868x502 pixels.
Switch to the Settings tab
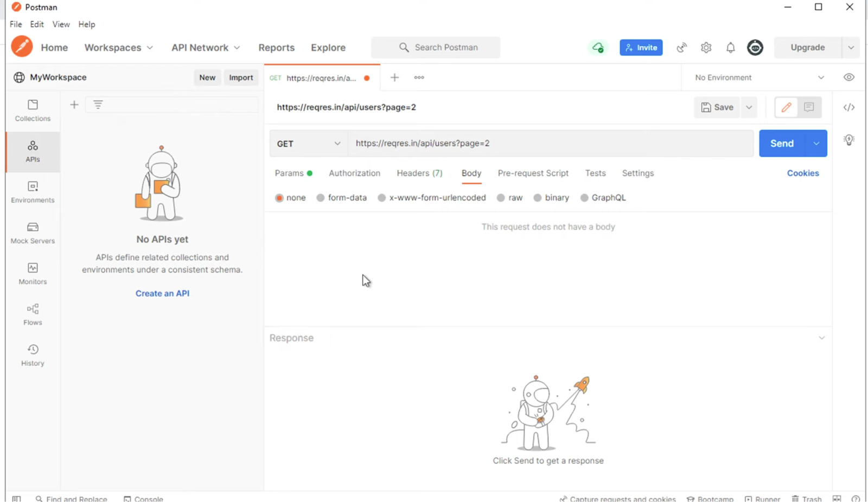click(637, 173)
